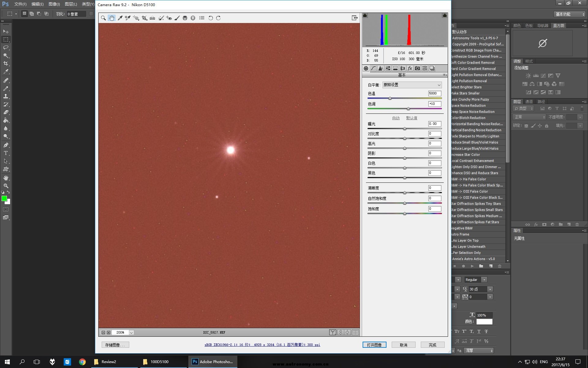Open the HSL / Grayscale panel tab
This screenshot has height=368, width=588.
click(388, 68)
